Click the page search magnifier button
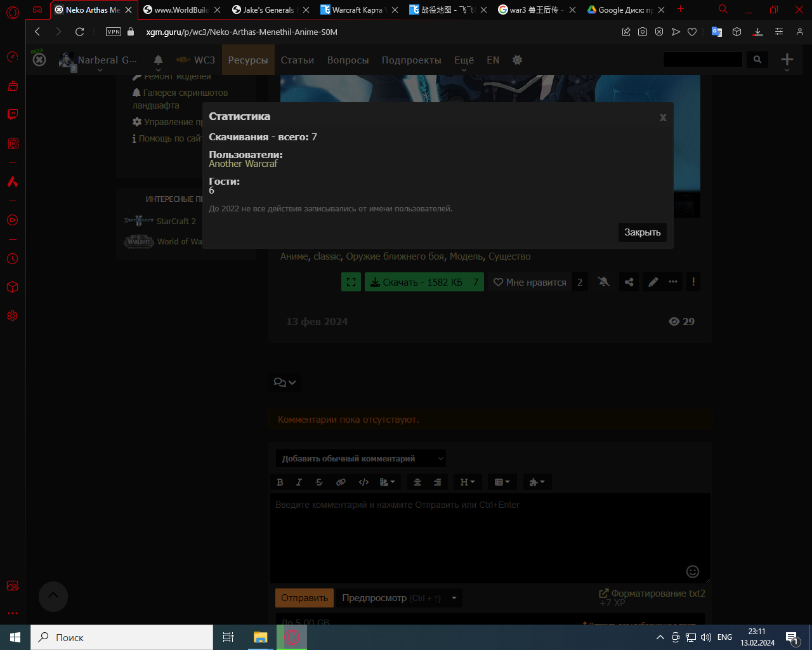 [757, 60]
